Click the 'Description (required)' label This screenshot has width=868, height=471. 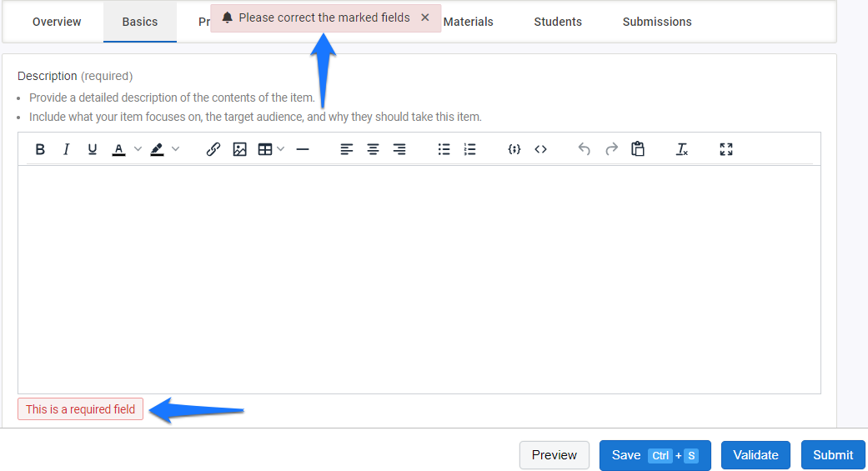[75, 76]
